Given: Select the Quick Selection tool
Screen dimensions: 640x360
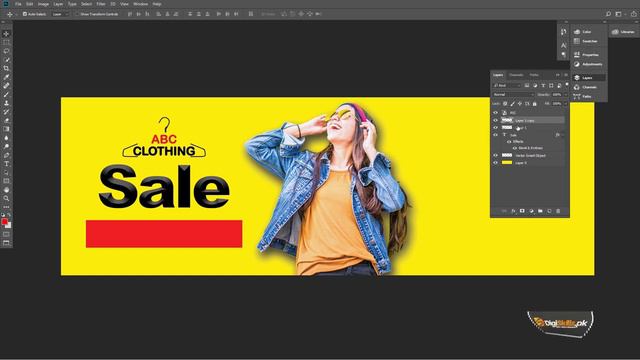Looking at the screenshot, I should [6, 60].
